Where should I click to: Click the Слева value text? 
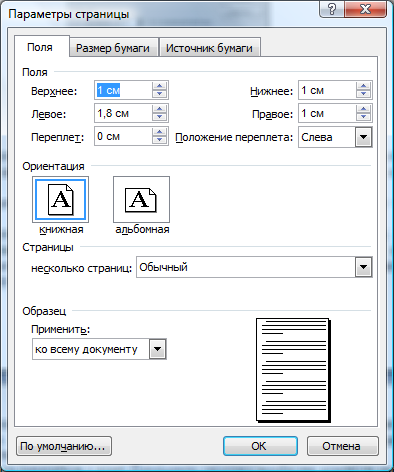317,137
